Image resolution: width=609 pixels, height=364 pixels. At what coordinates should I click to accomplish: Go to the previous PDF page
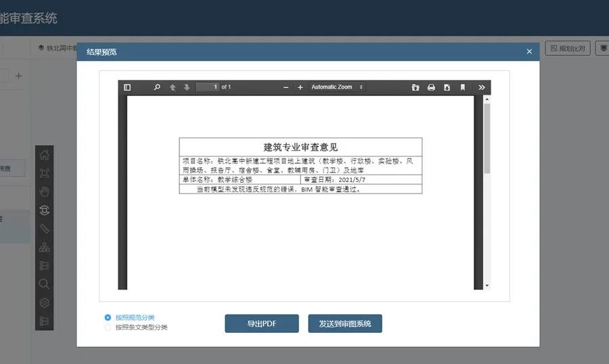[173, 87]
